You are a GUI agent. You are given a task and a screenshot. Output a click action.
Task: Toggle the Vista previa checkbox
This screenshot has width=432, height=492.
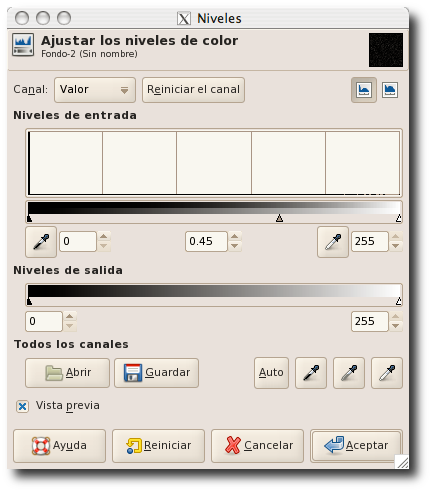click(23, 406)
